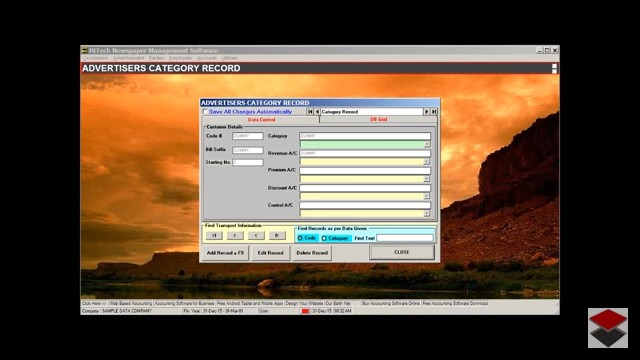Open the Employees menu
This screenshot has width=640, height=360.
[x=180, y=58]
